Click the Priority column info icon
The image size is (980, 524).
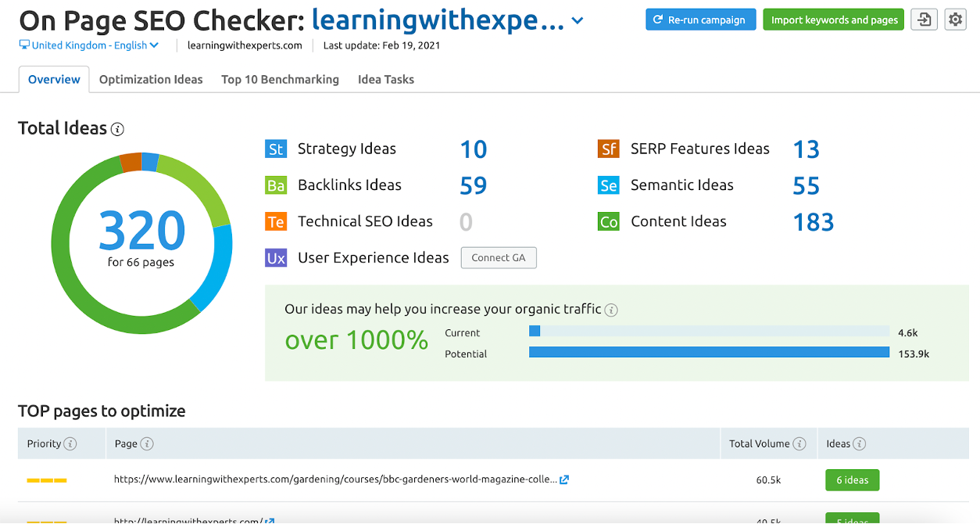tap(70, 444)
